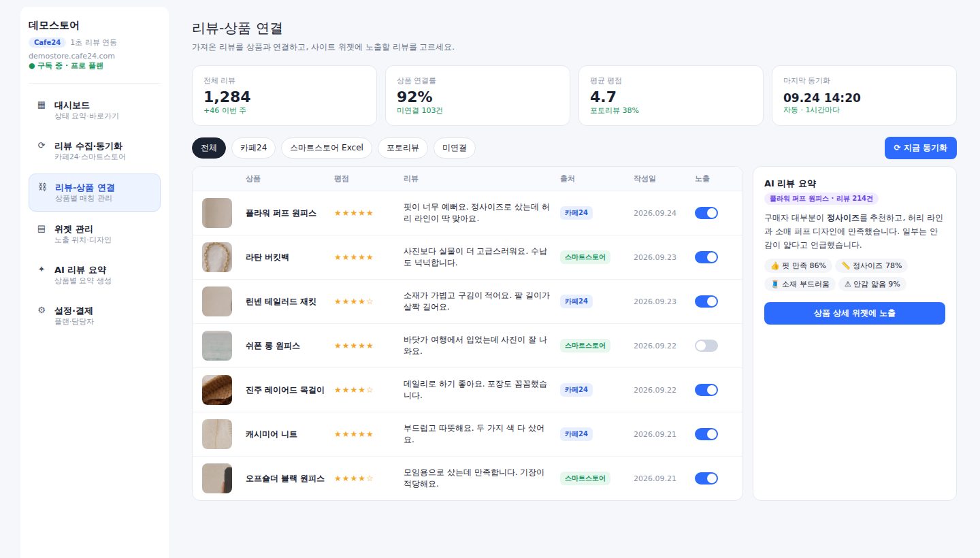Click the widget icon beside 위젯 관리
The width and height of the screenshot is (980, 558).
point(42,229)
